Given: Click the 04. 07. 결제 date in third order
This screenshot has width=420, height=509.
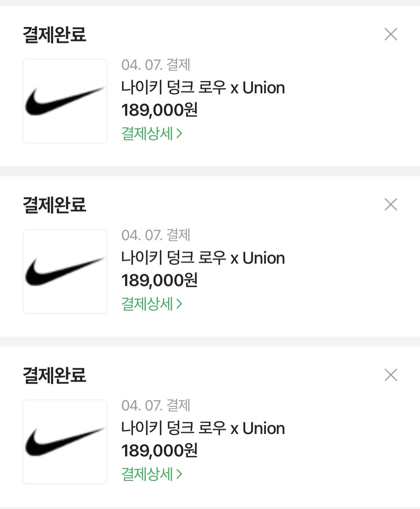Looking at the screenshot, I should click(x=156, y=405).
